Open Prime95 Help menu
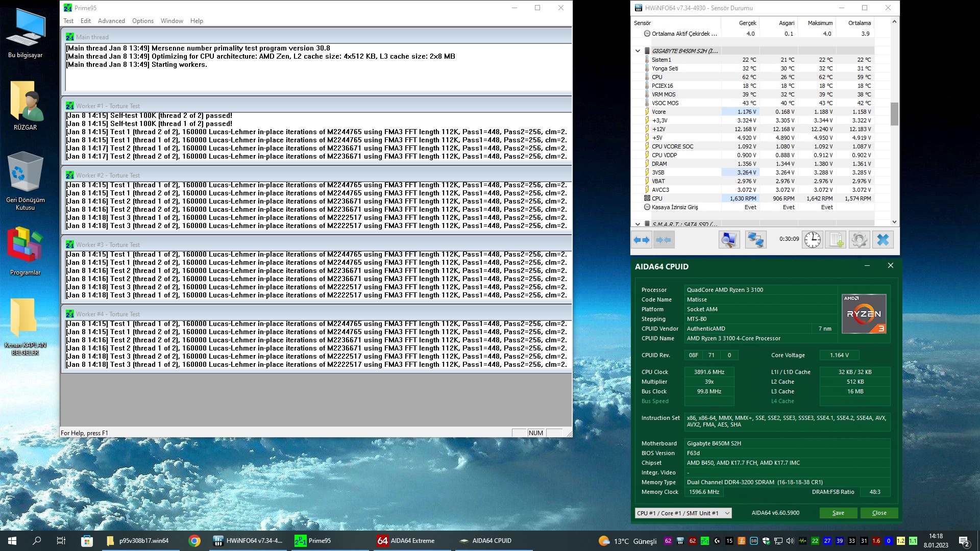The width and height of the screenshot is (980, 551). [x=197, y=21]
